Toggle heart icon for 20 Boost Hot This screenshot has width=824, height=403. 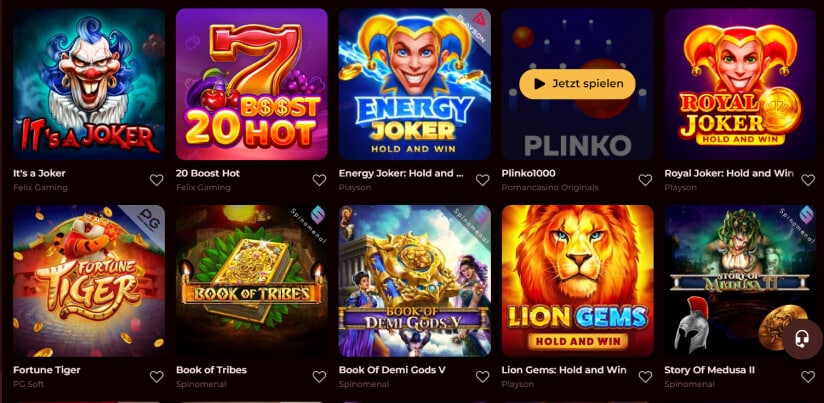pos(320,180)
